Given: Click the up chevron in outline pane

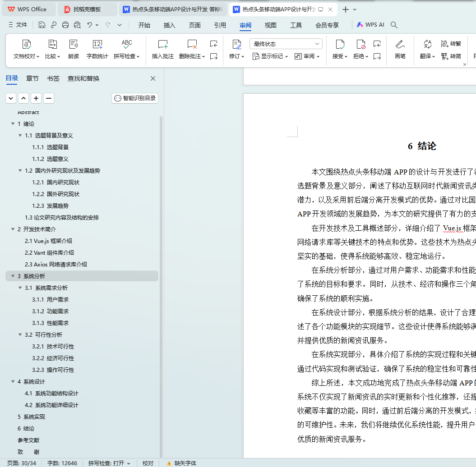Looking at the screenshot, I should [x=23, y=98].
